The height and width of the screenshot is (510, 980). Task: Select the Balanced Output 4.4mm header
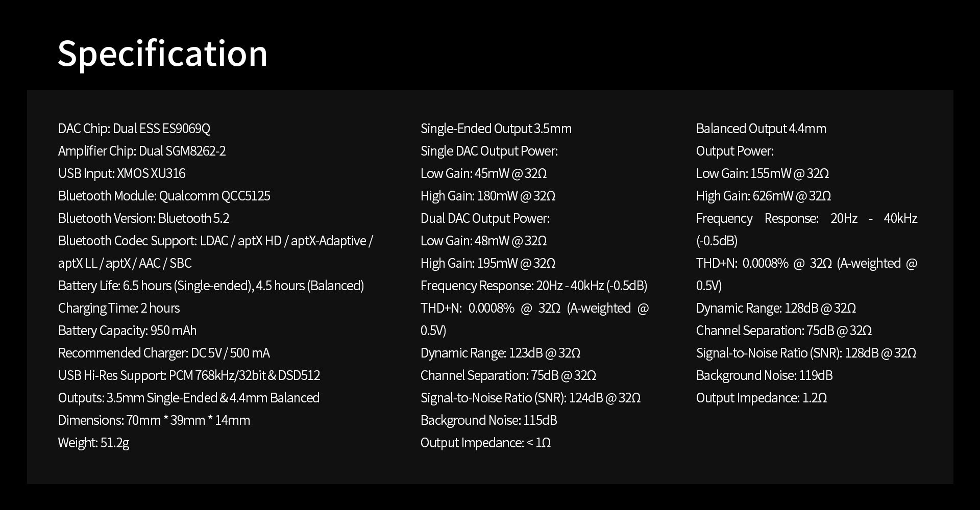click(x=761, y=129)
